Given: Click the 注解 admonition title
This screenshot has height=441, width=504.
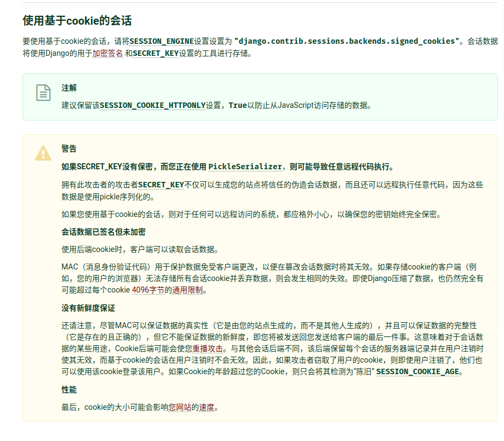Looking at the screenshot, I should point(69,88).
